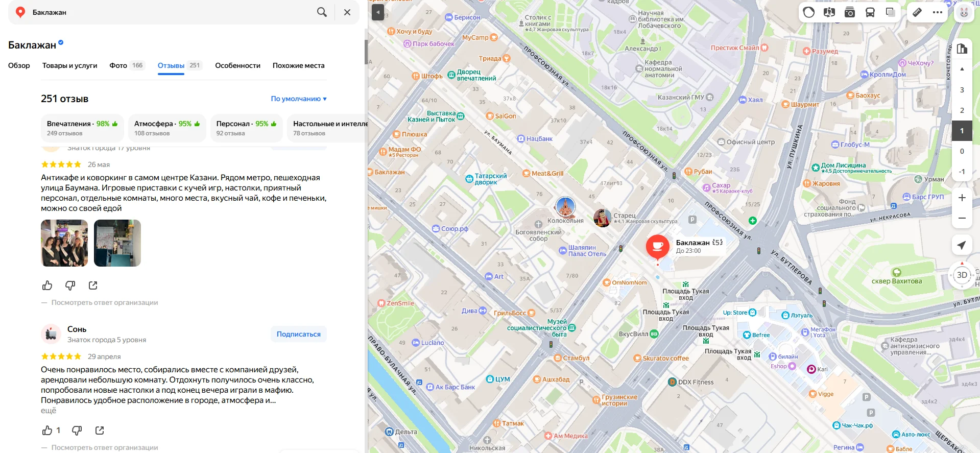This screenshot has width=980, height=453.
Task: Select floor 3 in the floor switcher
Action: click(x=962, y=90)
